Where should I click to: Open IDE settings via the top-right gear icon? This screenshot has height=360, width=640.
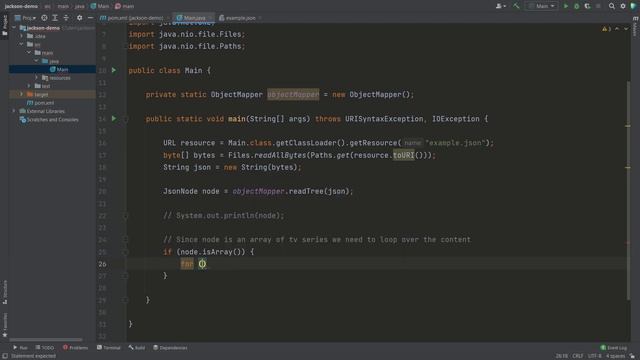tap(623, 6)
